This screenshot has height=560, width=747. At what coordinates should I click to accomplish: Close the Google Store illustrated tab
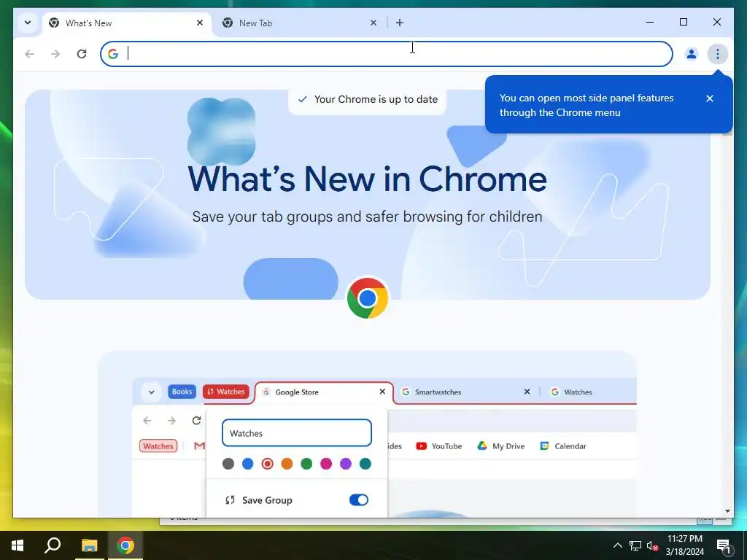pyautogui.click(x=382, y=392)
